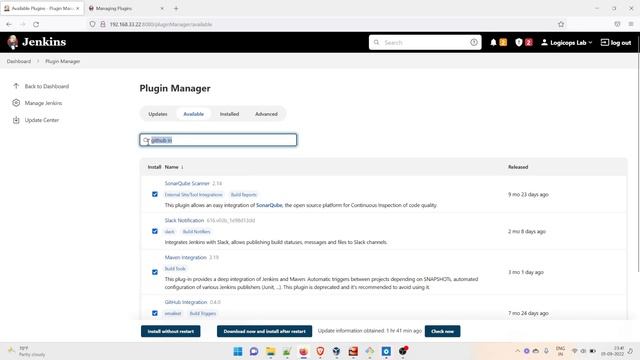The image size is (640, 360).
Task: Click the clock and date in taskbar
Action: tap(612, 351)
